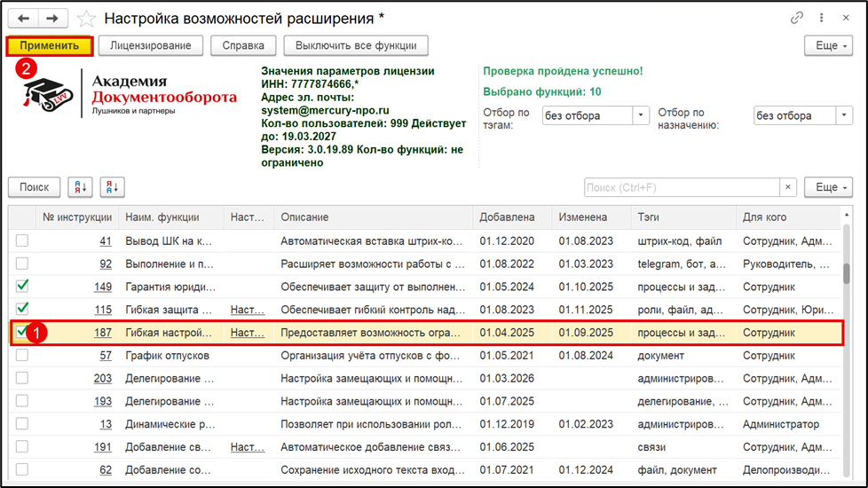Click the table's vertical scrollbar thumb
This screenshot has width=868, height=488.
(x=847, y=273)
